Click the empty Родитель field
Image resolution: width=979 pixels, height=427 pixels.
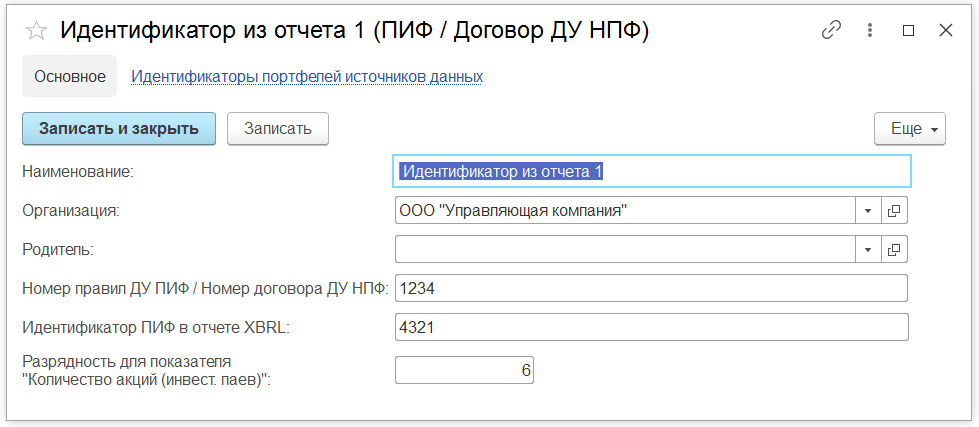(x=624, y=249)
